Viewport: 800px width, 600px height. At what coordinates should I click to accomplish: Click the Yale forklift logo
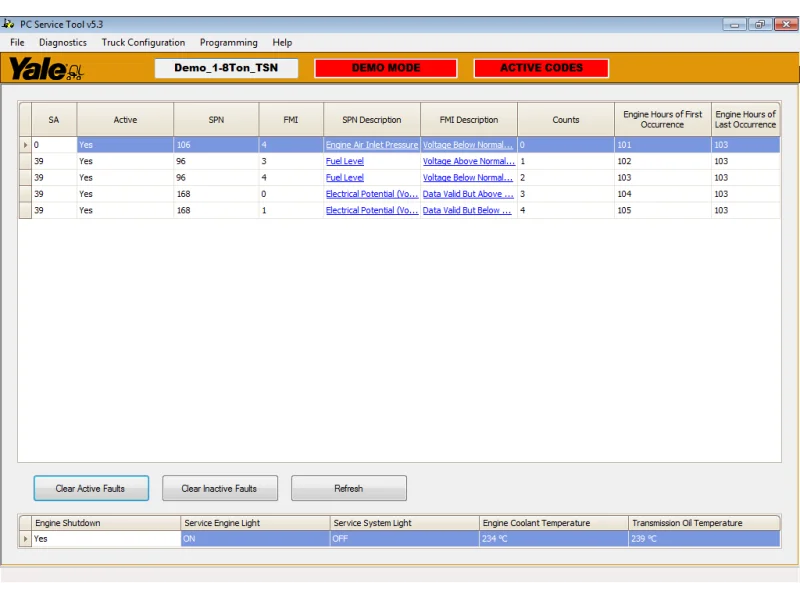click(x=46, y=68)
